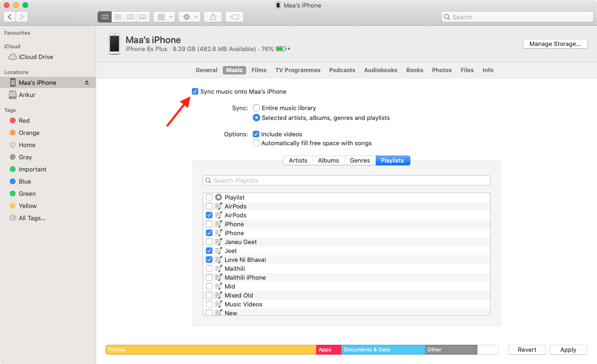
Task: Open the group-by arrangement dropdown
Action: [x=164, y=17]
